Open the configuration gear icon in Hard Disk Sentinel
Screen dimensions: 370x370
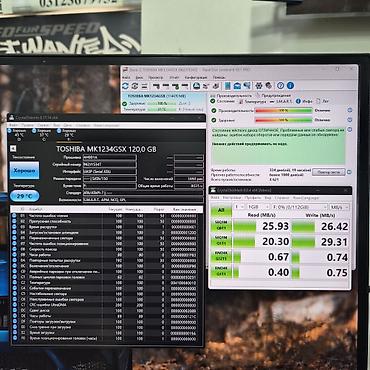[259, 86]
